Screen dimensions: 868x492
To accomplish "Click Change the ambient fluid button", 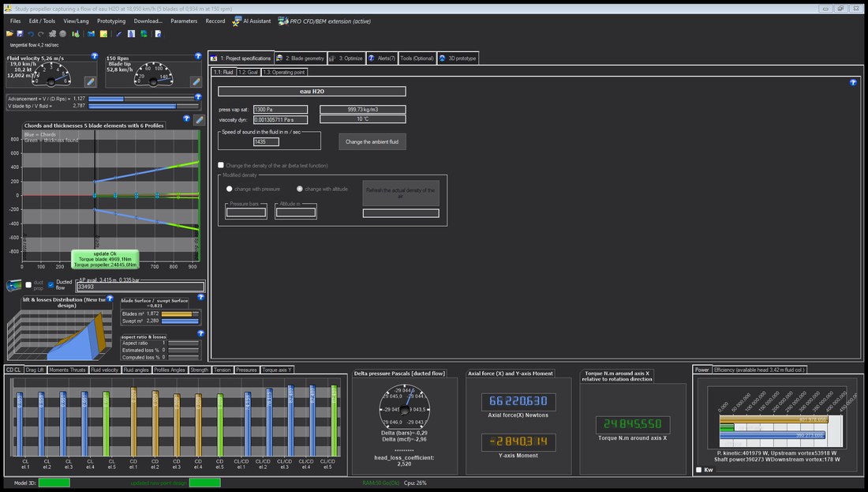I will click(x=372, y=142).
